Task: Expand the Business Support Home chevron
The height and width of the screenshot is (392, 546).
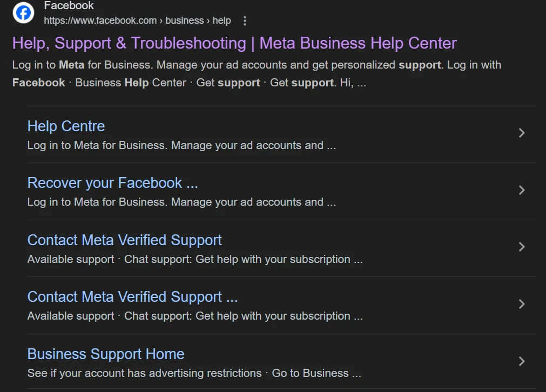Action: click(522, 361)
